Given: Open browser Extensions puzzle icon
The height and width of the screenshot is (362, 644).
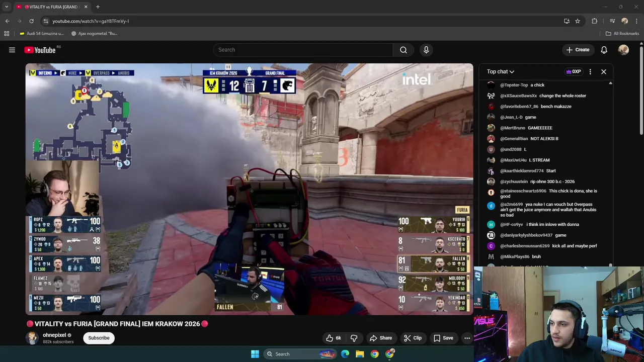Looking at the screenshot, I should (594, 21).
